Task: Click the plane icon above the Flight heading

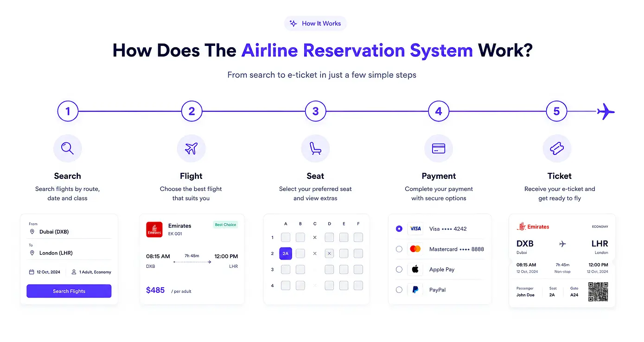Action: coord(191,148)
